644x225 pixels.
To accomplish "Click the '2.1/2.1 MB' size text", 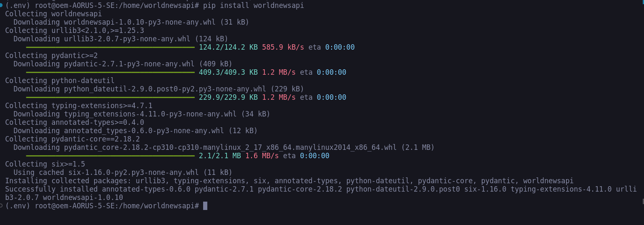I will [x=220, y=156].
